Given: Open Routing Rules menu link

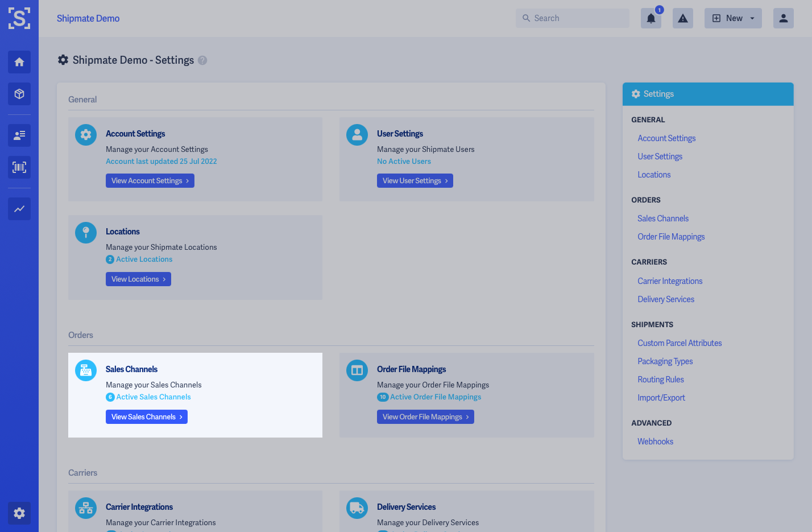Looking at the screenshot, I should (x=661, y=380).
